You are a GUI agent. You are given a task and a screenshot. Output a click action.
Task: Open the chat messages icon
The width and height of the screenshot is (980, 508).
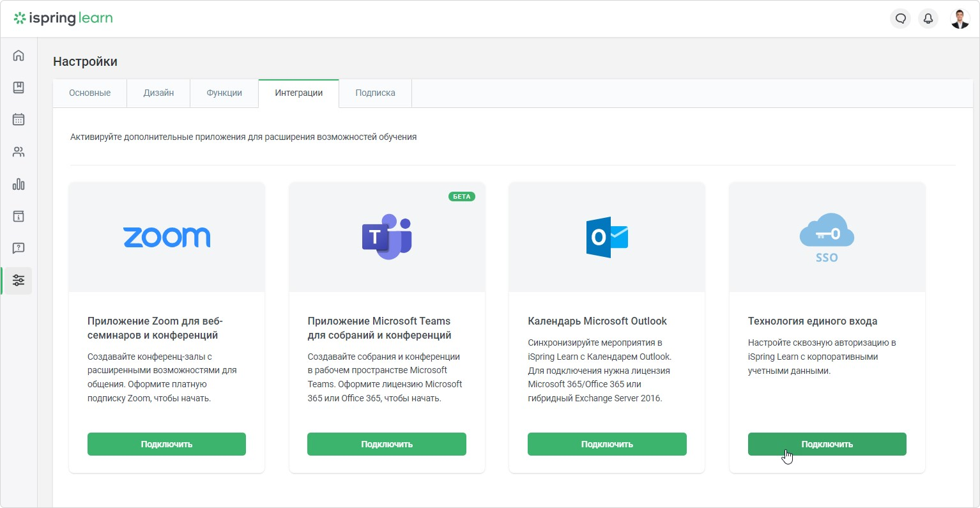click(x=900, y=19)
